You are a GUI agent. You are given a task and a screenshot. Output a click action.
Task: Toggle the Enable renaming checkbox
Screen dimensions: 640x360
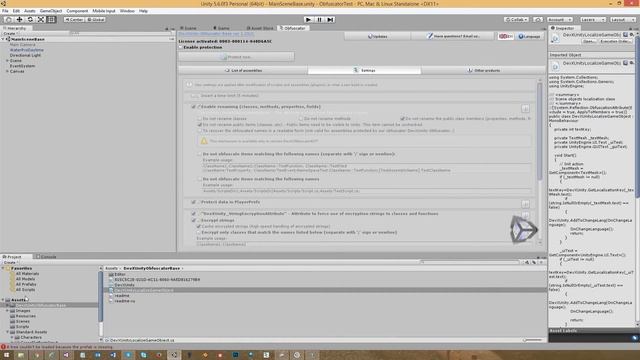[x=193, y=107]
